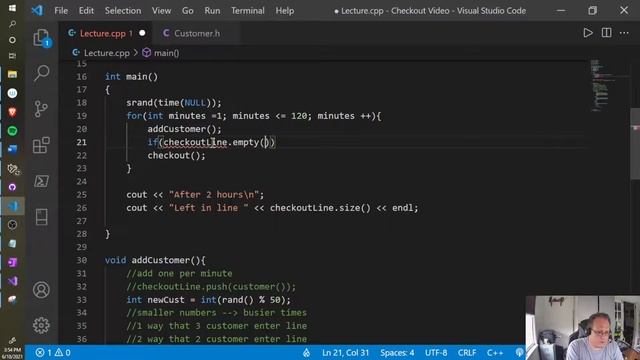Screen dimensions: 640x360
Task: Open the Edit menu
Action: pyautogui.click(x=86, y=11)
